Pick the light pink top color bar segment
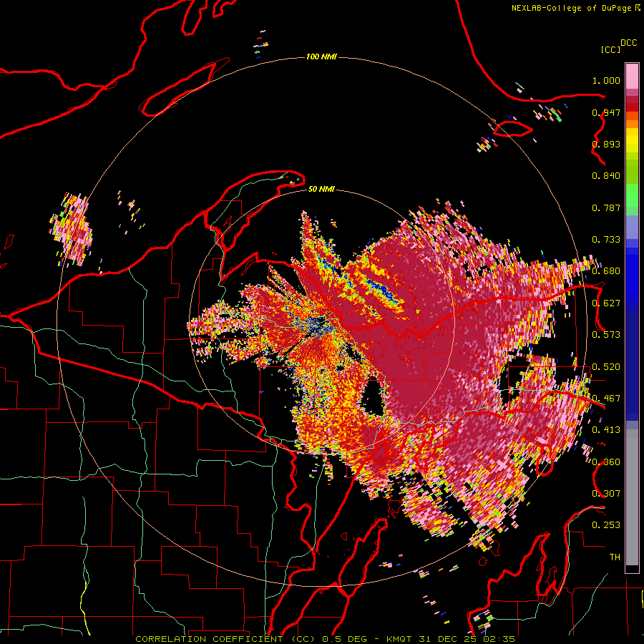 coord(632,77)
